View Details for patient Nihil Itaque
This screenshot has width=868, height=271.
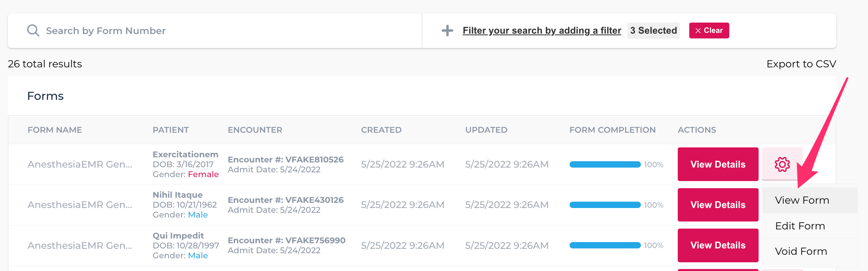[718, 204]
